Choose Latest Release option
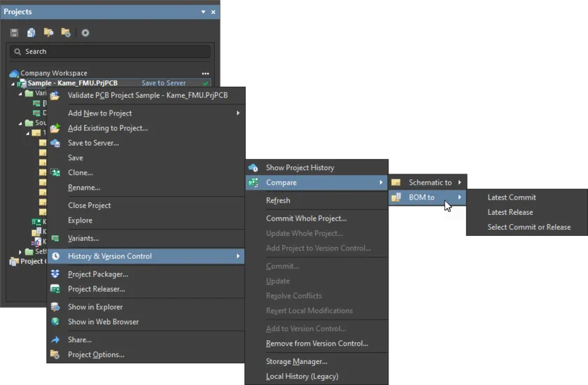This screenshot has height=385, width=588. [510, 212]
